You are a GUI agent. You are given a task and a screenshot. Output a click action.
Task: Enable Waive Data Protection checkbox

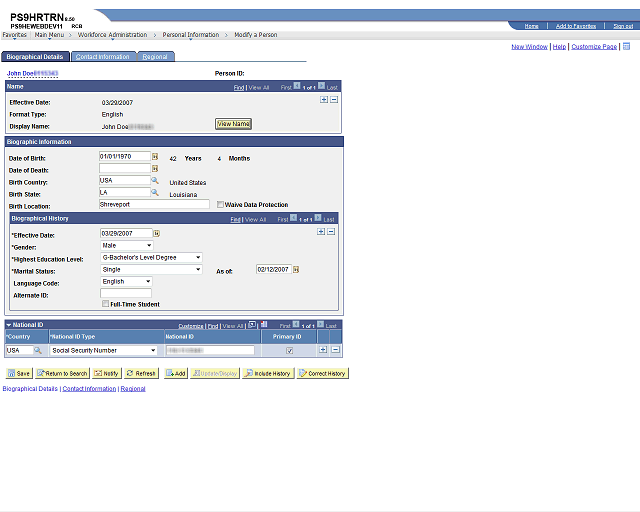coord(220,205)
